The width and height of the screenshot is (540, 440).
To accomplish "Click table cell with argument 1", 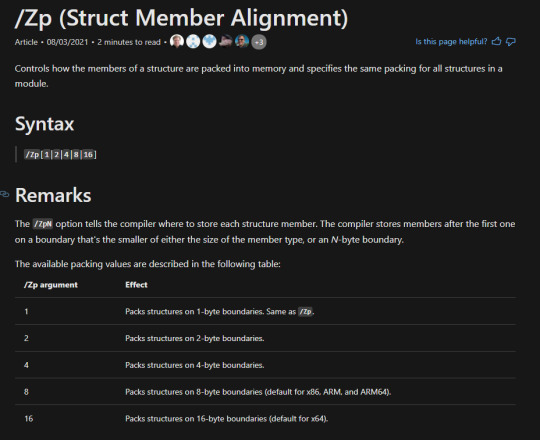I will click(27, 312).
